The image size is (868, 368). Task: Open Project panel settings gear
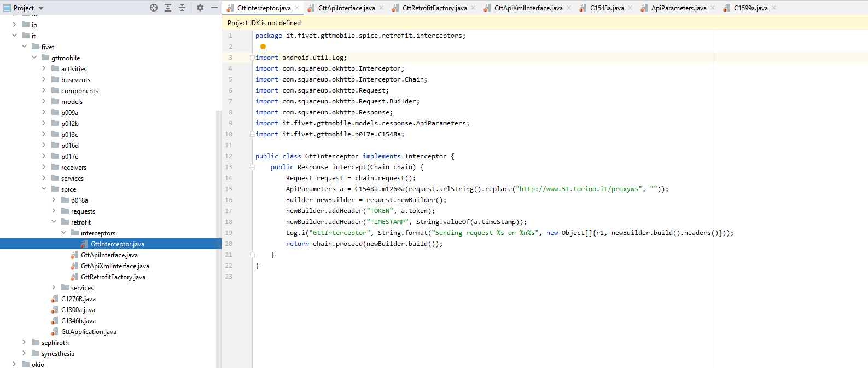click(x=200, y=8)
